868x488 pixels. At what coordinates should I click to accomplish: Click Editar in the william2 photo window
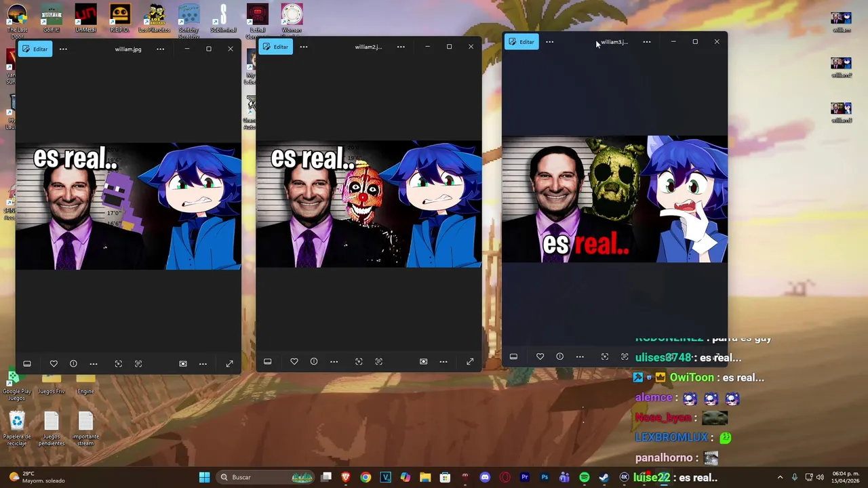pos(276,47)
